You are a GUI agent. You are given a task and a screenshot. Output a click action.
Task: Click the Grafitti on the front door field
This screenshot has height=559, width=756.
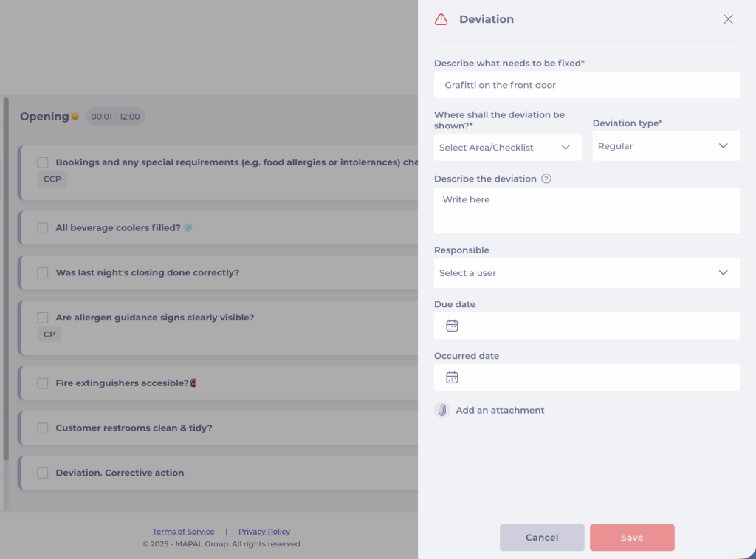coord(586,85)
